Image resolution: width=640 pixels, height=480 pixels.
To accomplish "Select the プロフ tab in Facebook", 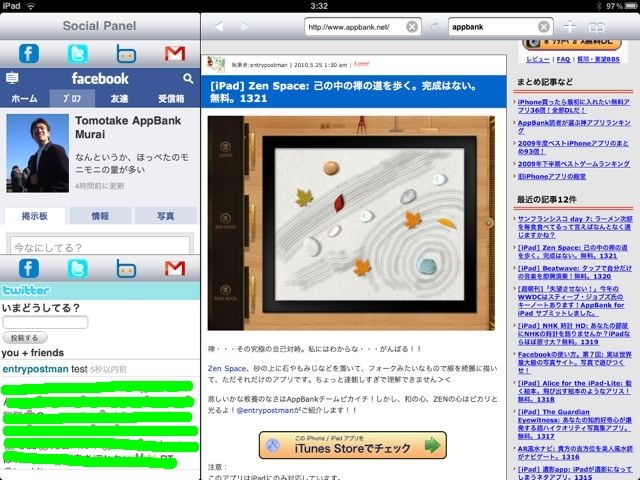I will coord(72,98).
